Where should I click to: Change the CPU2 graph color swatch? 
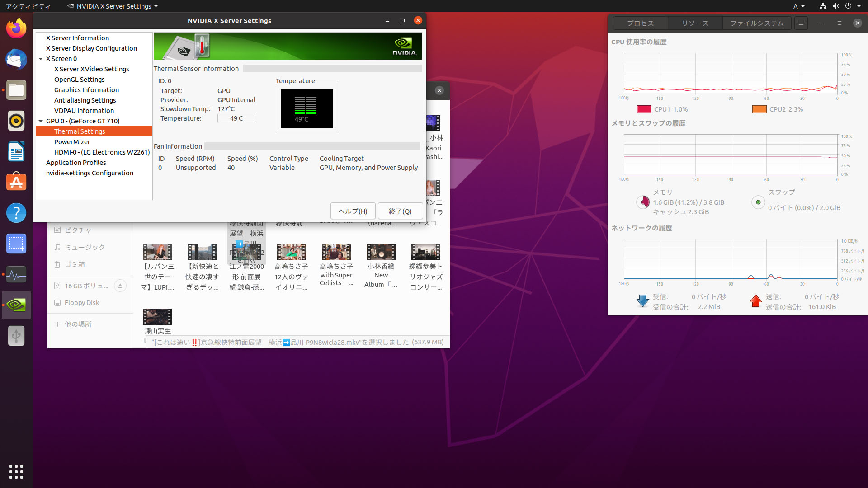click(759, 109)
